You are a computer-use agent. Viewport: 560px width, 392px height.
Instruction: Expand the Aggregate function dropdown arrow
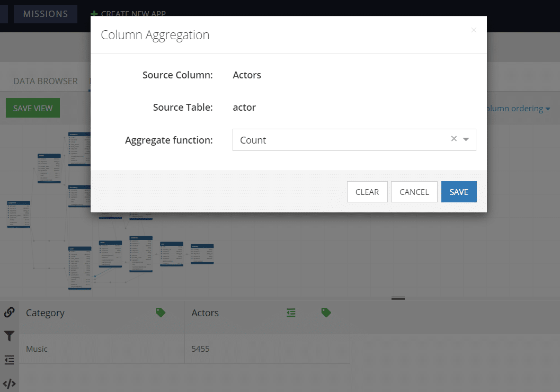click(466, 139)
